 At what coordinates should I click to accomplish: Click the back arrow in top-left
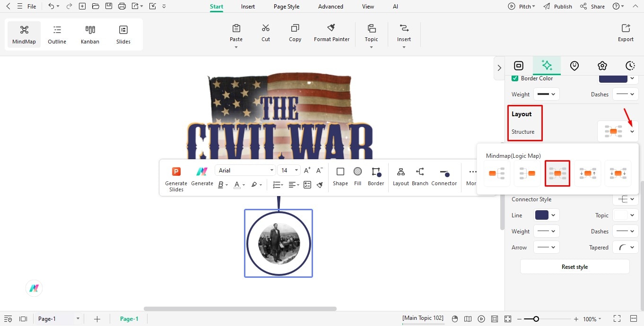click(8, 6)
